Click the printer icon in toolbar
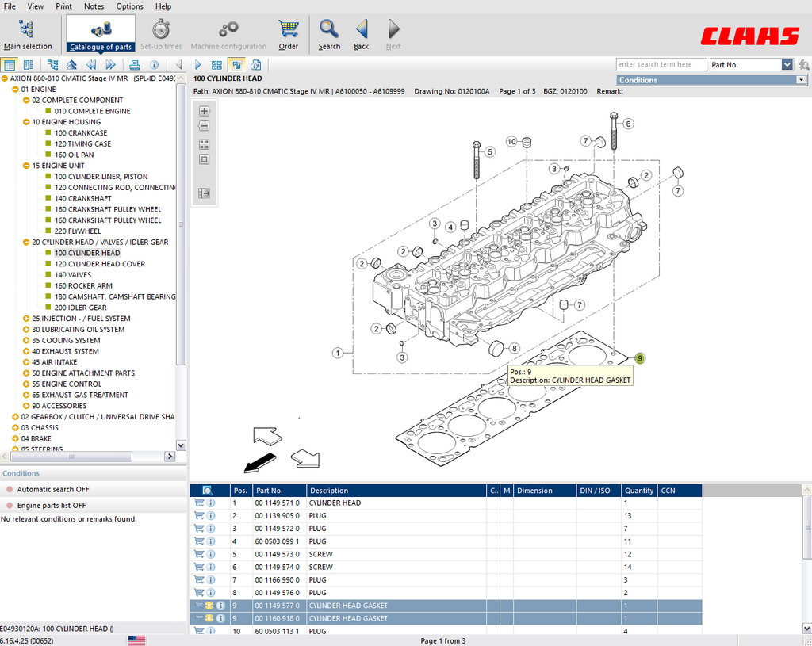The width and height of the screenshot is (812, 646). coord(135,65)
